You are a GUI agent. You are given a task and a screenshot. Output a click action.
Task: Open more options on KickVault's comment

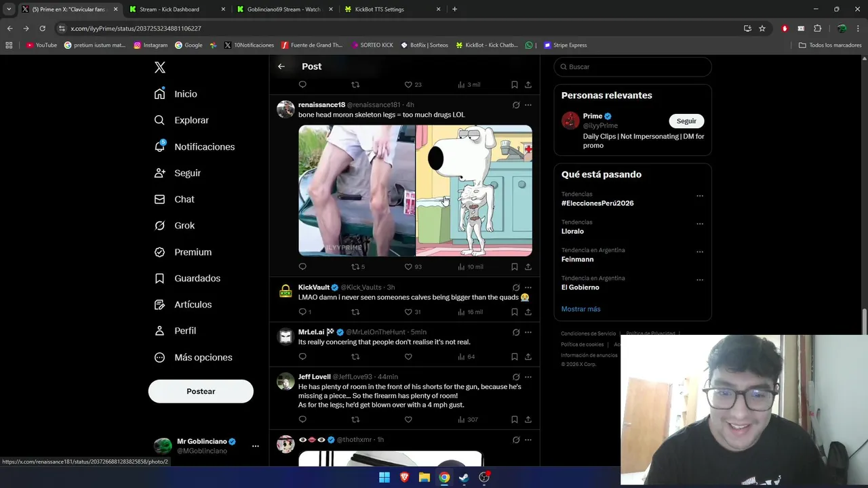pyautogui.click(x=528, y=287)
